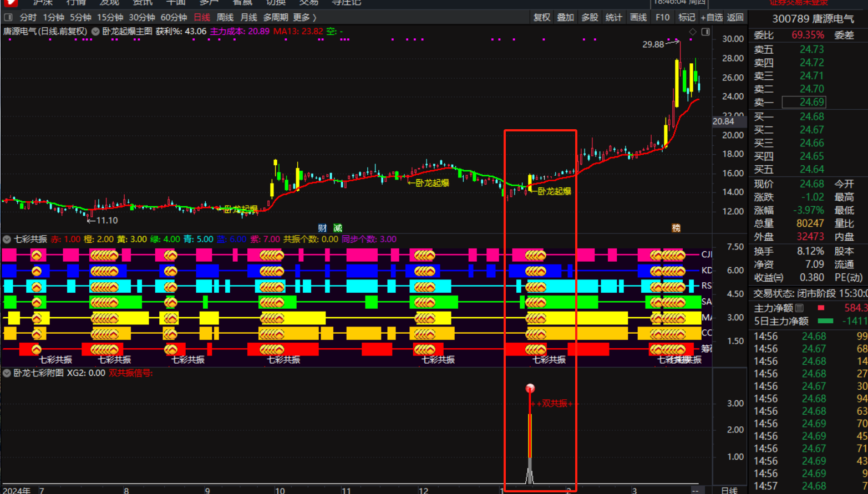Viewport: 868px width, 494px height.
Task: Add stock with the +自选 button
Action: pos(712,18)
